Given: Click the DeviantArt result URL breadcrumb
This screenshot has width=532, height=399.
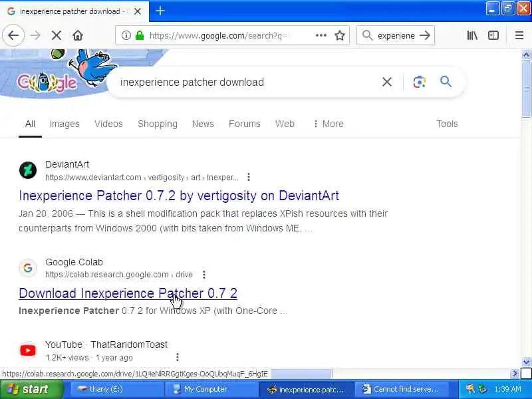Looking at the screenshot, I should (x=142, y=178).
